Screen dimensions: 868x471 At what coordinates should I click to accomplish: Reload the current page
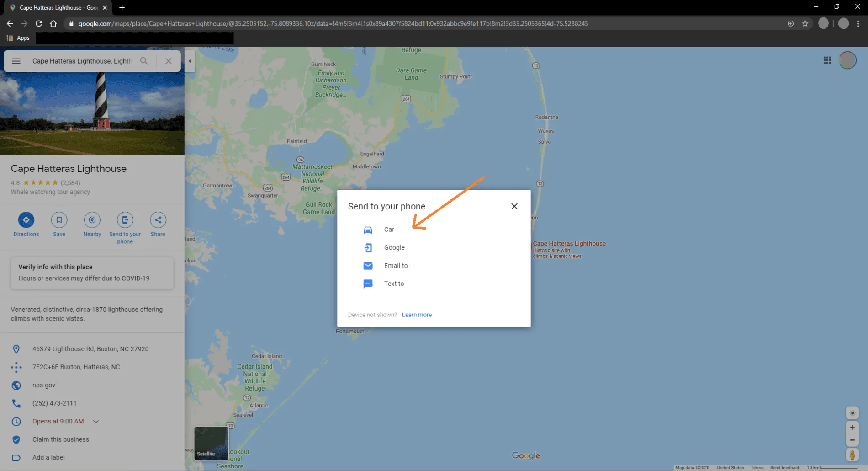tap(39, 23)
